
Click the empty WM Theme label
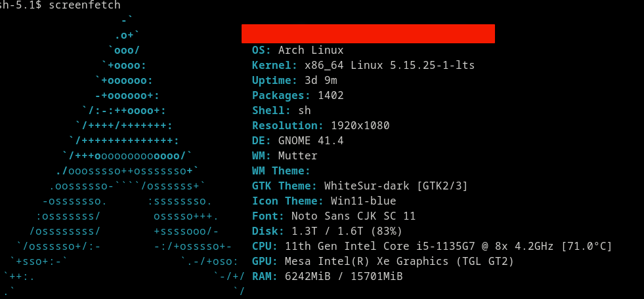281,171
